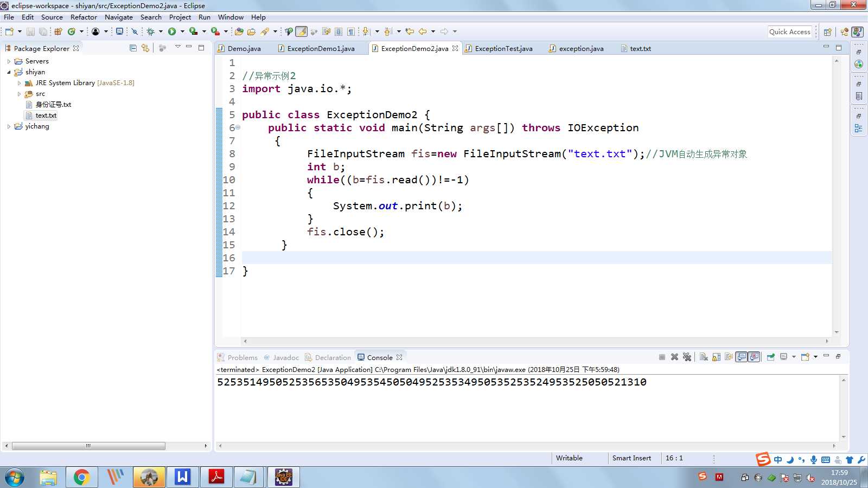Click the Open Console monitor icon in toolbar
The height and width of the screenshot is (488, 868).
point(119,31)
